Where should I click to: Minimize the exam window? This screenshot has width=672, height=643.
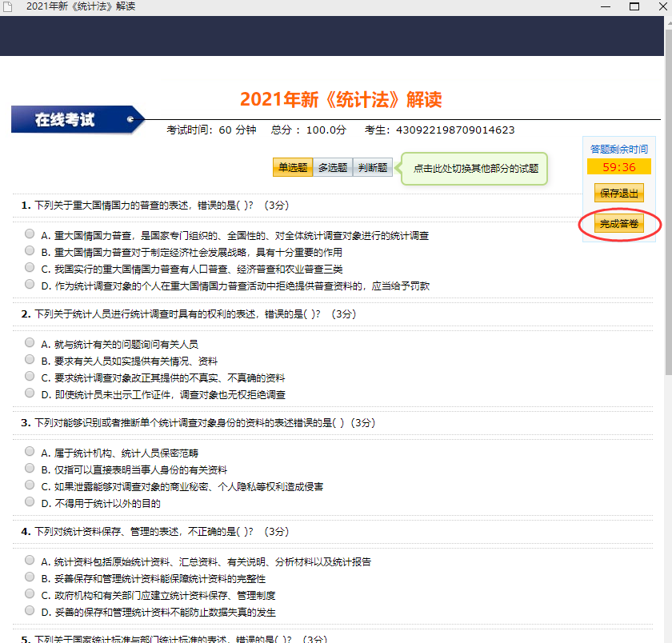(x=605, y=6)
